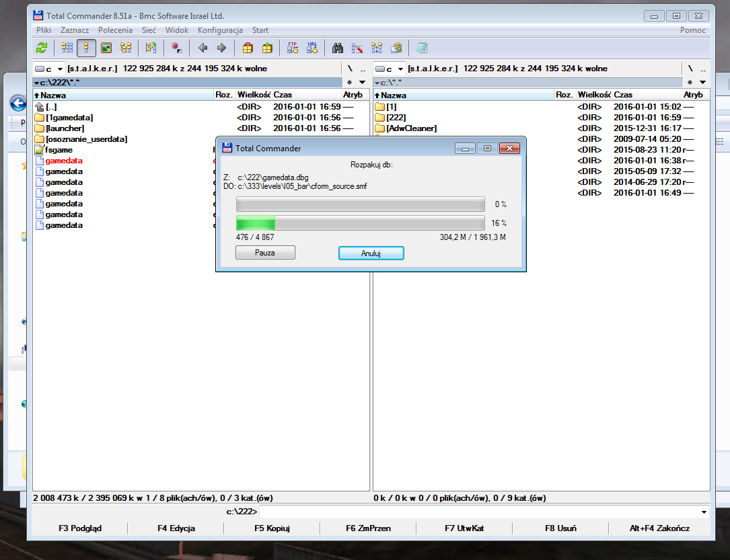730x560 pixels.
Task: Toggle the directory Tree view icon
Action: click(x=126, y=48)
